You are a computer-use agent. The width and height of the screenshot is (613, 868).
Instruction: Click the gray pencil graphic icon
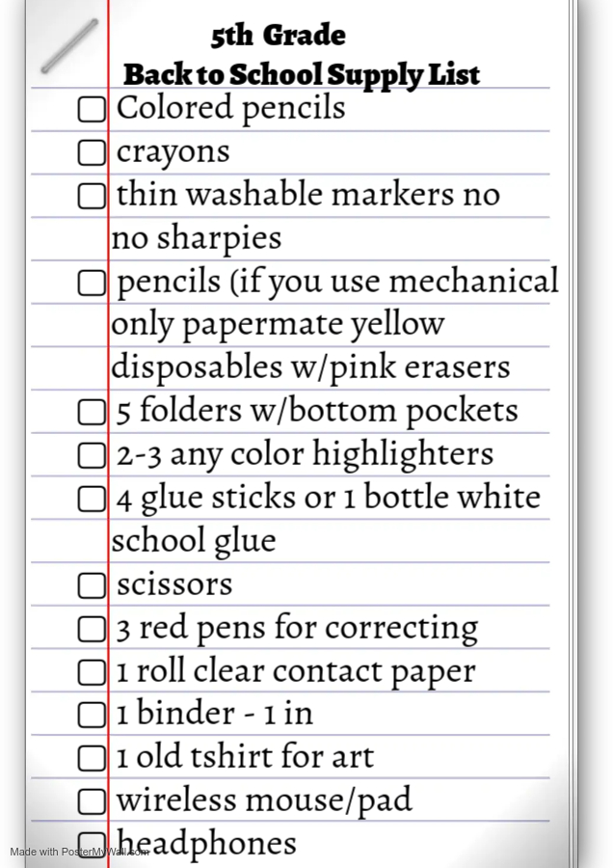(x=69, y=46)
